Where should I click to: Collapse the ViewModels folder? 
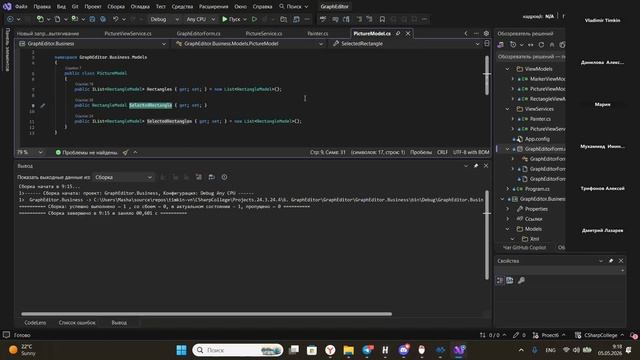pos(508,69)
